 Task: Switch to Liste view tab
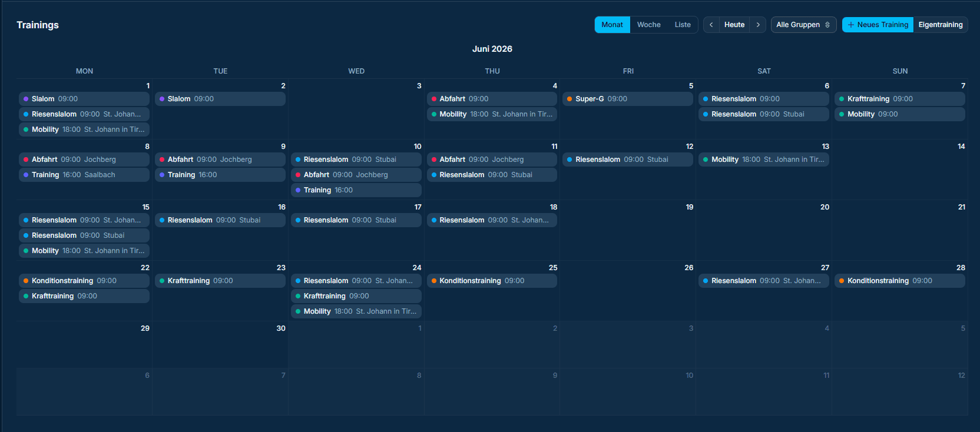(x=683, y=25)
